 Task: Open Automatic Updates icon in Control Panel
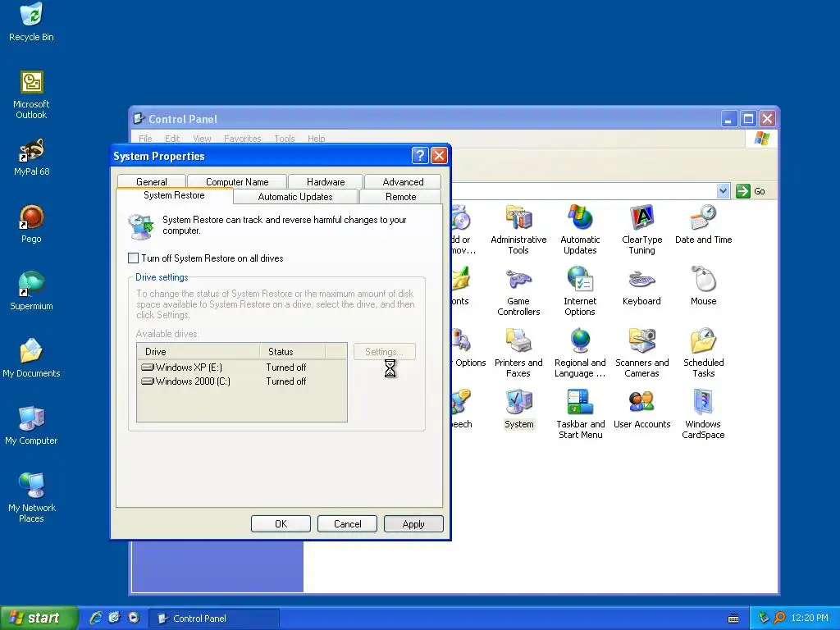point(580,230)
